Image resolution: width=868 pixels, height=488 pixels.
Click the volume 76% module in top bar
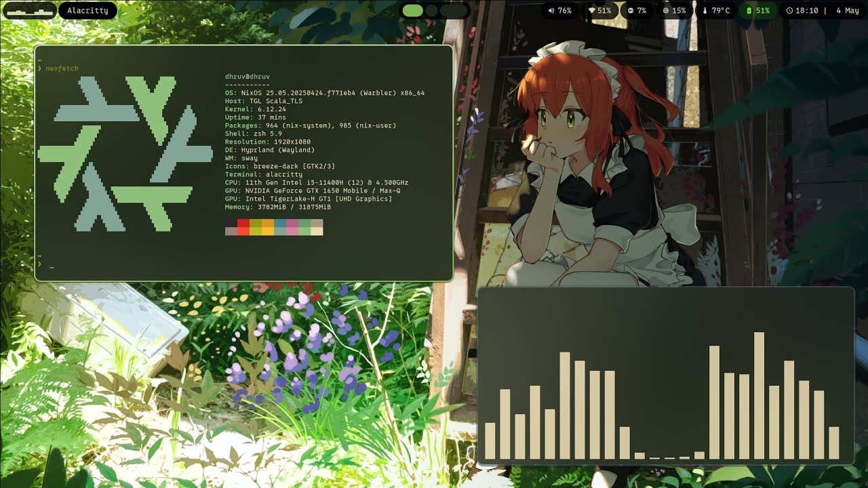(x=560, y=11)
